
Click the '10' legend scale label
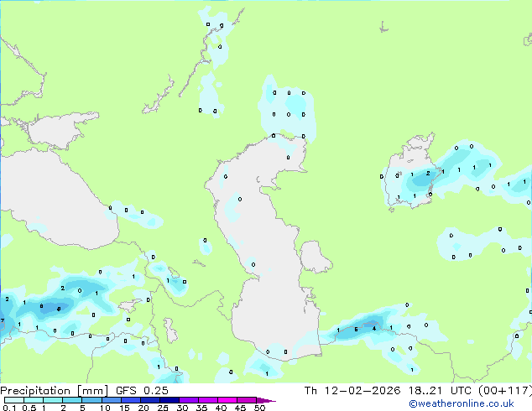105,408
